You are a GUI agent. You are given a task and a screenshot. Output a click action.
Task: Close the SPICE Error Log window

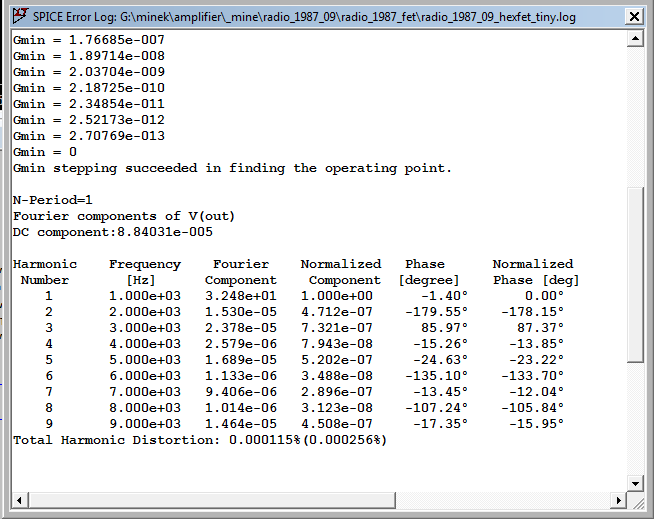tap(634, 17)
